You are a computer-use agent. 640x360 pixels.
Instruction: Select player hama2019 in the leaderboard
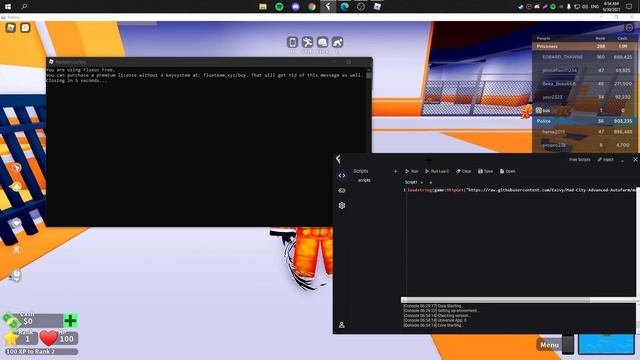click(x=584, y=132)
